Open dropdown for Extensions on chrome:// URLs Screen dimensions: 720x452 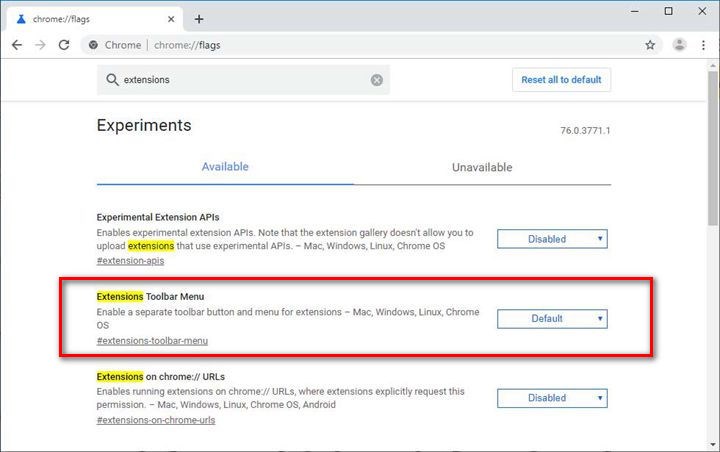[552, 398]
